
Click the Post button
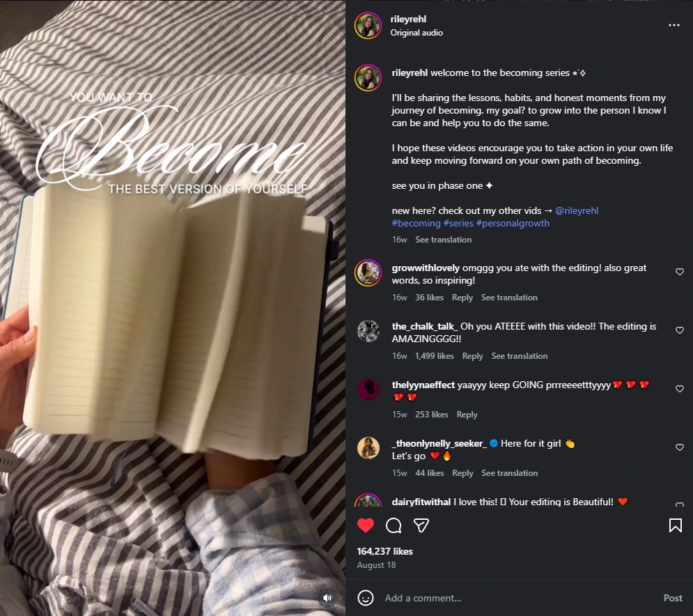click(673, 598)
